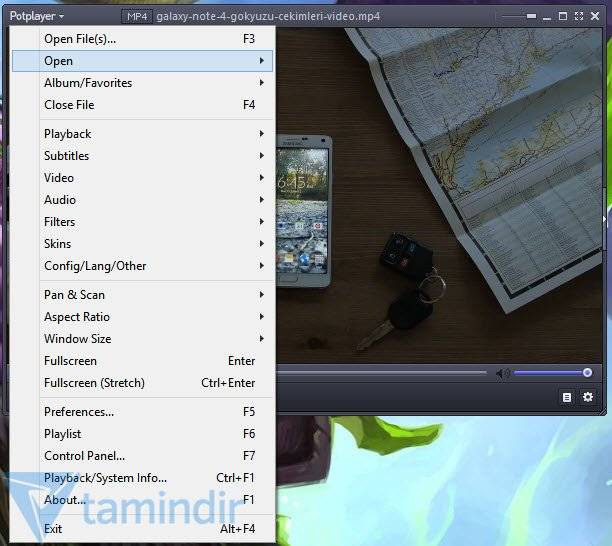
Task: Click the video seek bar
Action: pos(380,373)
